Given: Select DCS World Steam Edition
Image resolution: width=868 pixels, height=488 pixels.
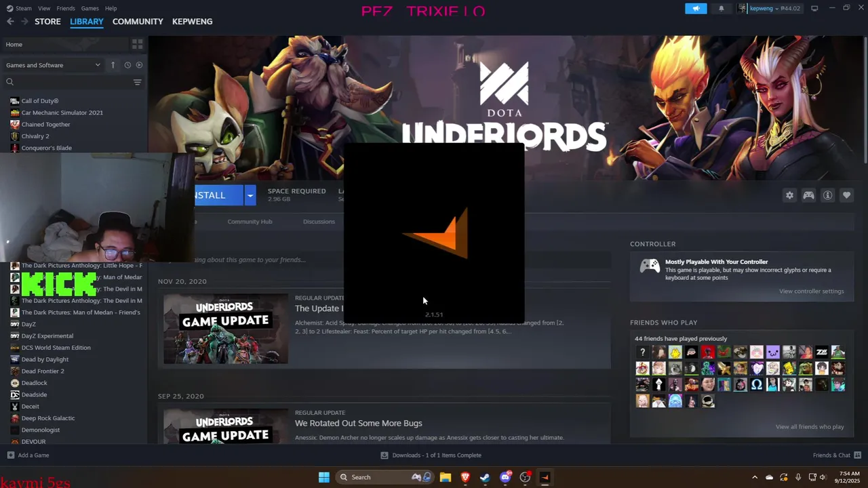Looking at the screenshot, I should point(56,348).
